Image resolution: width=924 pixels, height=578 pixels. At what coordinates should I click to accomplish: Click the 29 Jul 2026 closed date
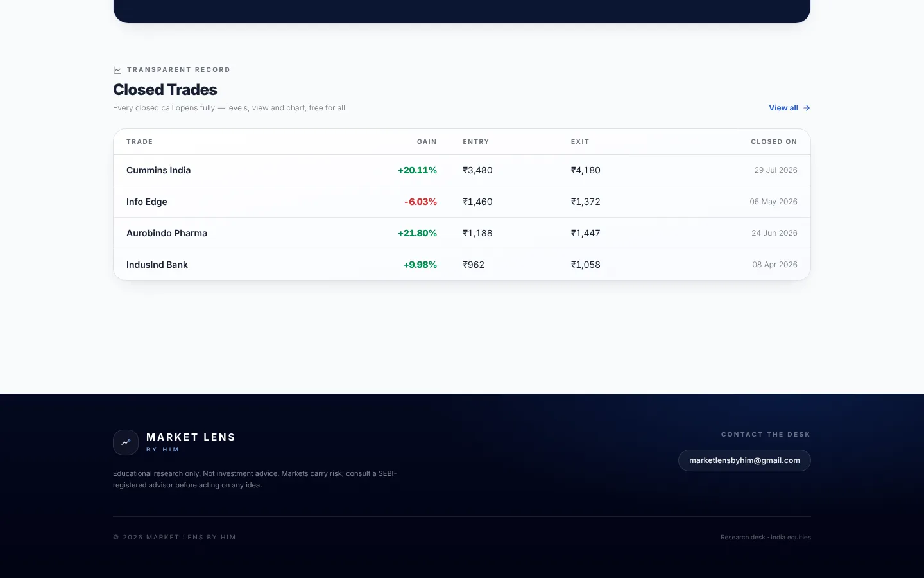[x=776, y=170]
